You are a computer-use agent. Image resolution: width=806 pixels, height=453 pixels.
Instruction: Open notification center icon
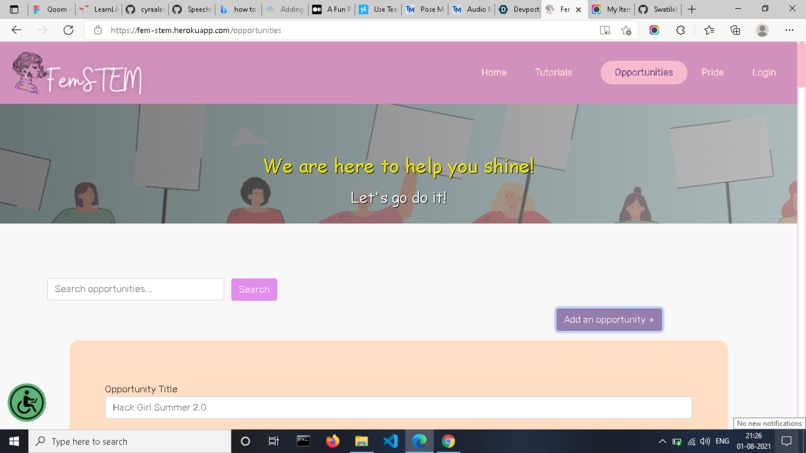tap(786, 441)
